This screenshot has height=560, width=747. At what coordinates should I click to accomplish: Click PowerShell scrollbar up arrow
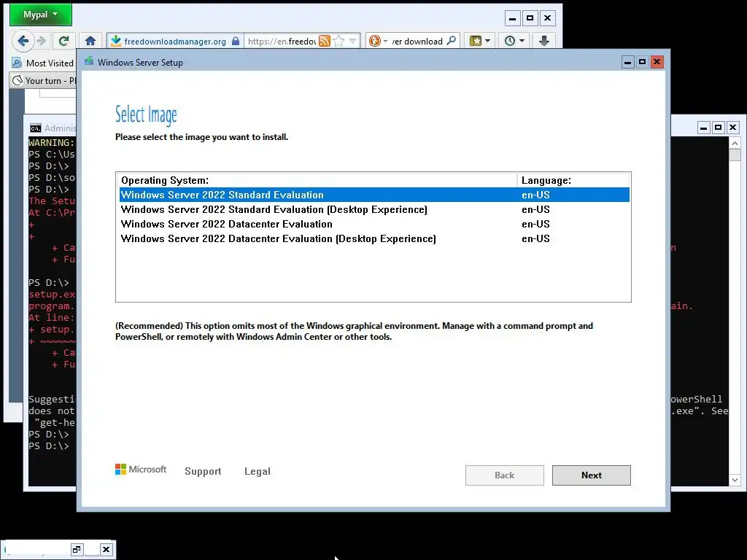pyautogui.click(x=735, y=143)
